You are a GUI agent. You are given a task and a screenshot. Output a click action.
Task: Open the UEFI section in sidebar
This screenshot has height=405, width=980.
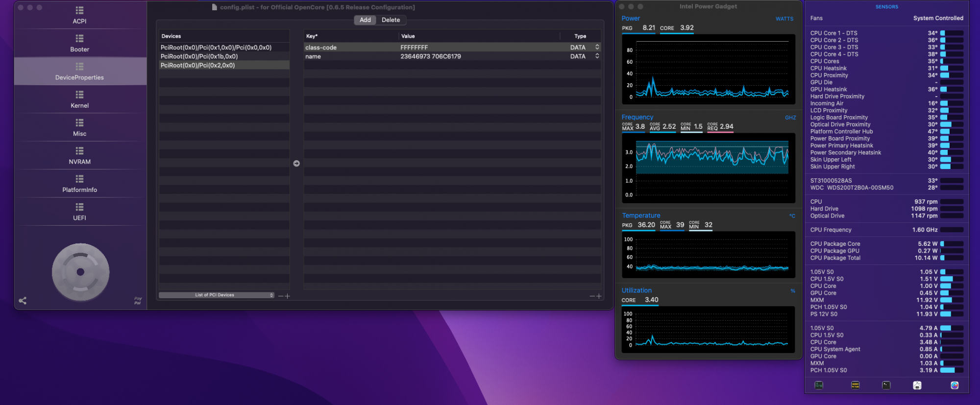(80, 212)
